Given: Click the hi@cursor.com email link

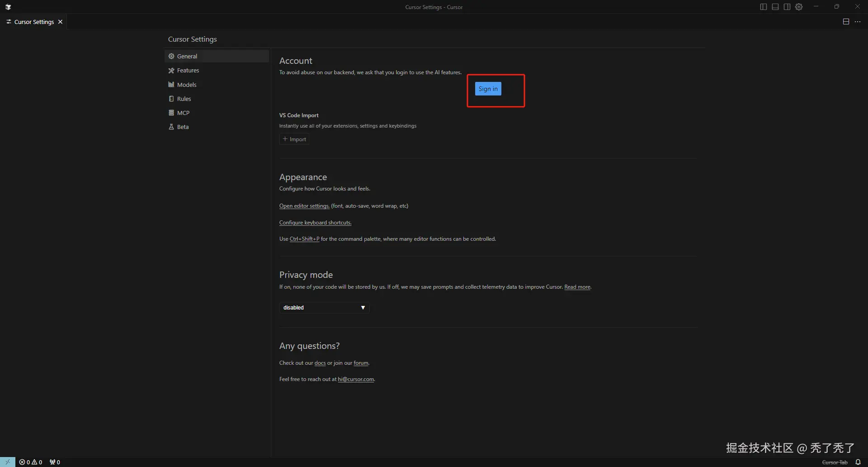Looking at the screenshot, I should pyautogui.click(x=356, y=379).
